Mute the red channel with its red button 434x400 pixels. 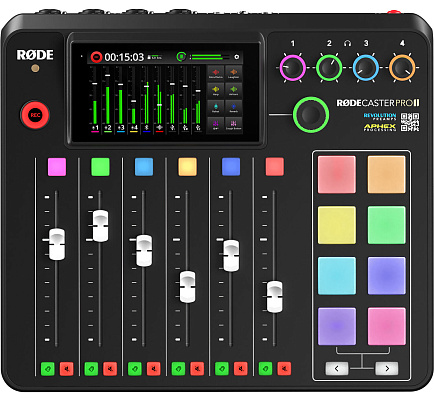click(x=284, y=369)
